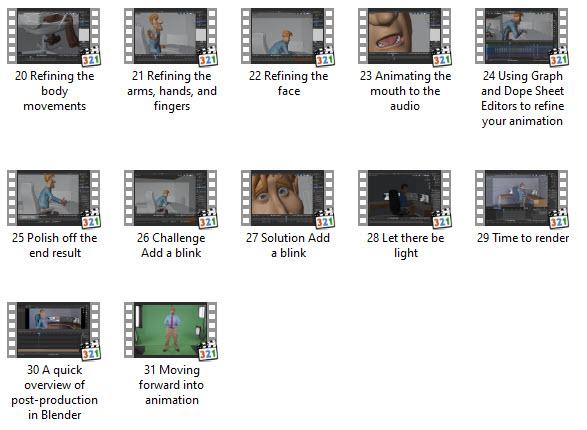Click the 321 player badge on video 27
Image resolution: width=587 pixels, height=430 pixels.
click(325, 219)
